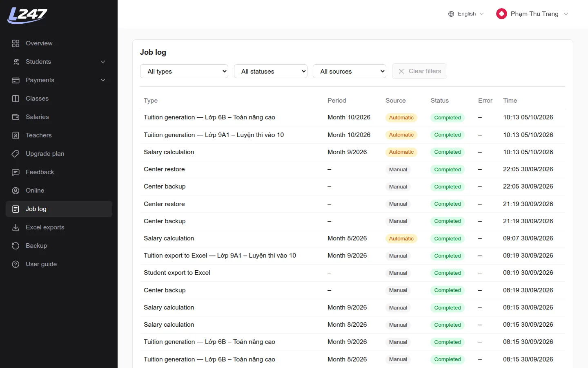Click the Payments card icon
Viewport: 588px width, 368px height.
coord(16,80)
